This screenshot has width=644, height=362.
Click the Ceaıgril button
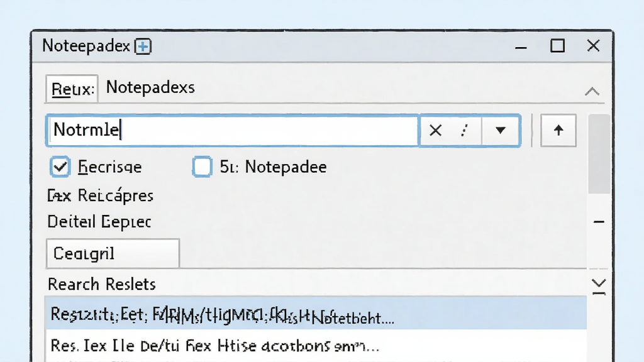pyautogui.click(x=113, y=254)
